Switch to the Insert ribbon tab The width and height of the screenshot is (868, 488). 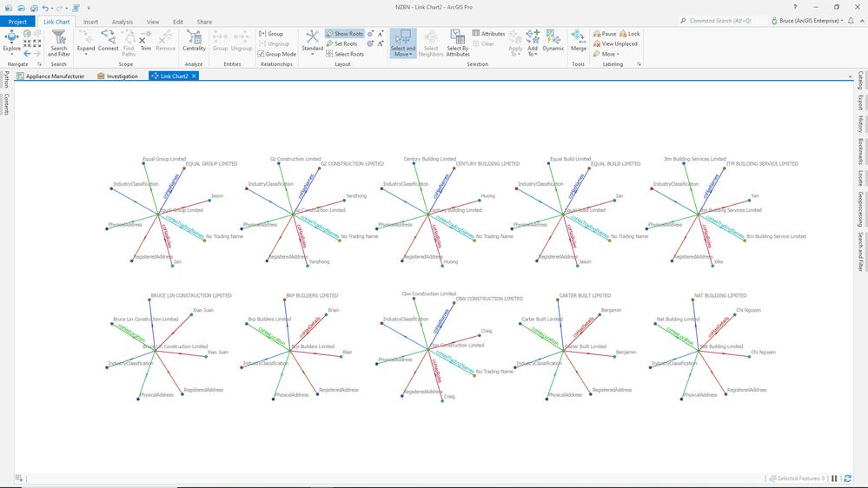click(90, 22)
